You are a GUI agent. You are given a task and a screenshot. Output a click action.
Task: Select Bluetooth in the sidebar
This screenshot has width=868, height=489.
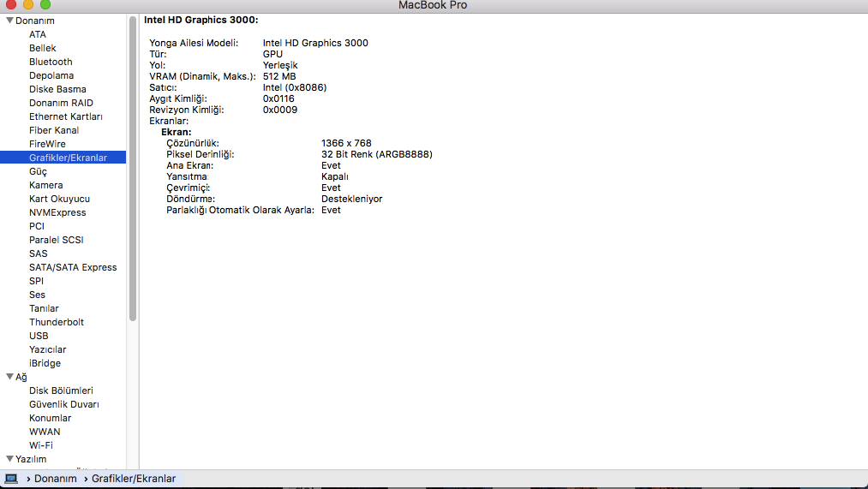coord(51,62)
